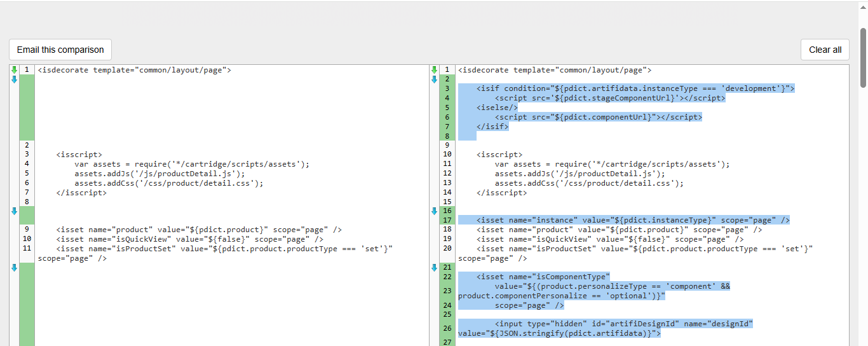The width and height of the screenshot is (868, 346).
Task: Click 'var assets = require' line in left pane
Action: 192,164
